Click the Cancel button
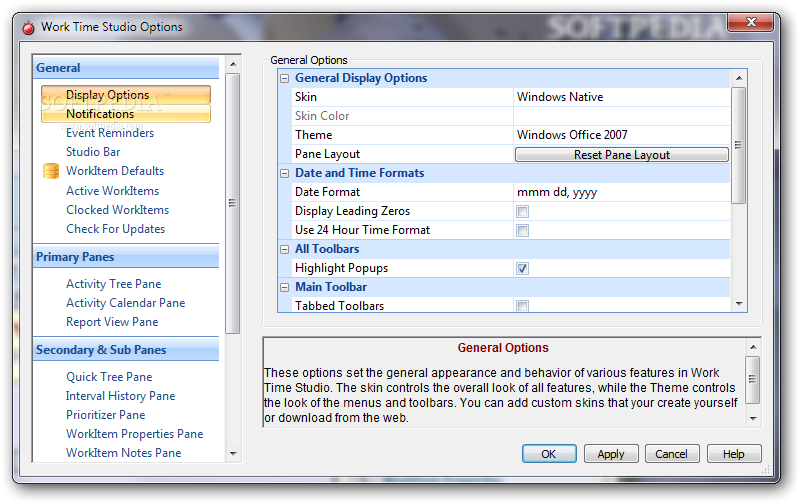Image resolution: width=801 pixels, height=504 pixels. [x=672, y=454]
